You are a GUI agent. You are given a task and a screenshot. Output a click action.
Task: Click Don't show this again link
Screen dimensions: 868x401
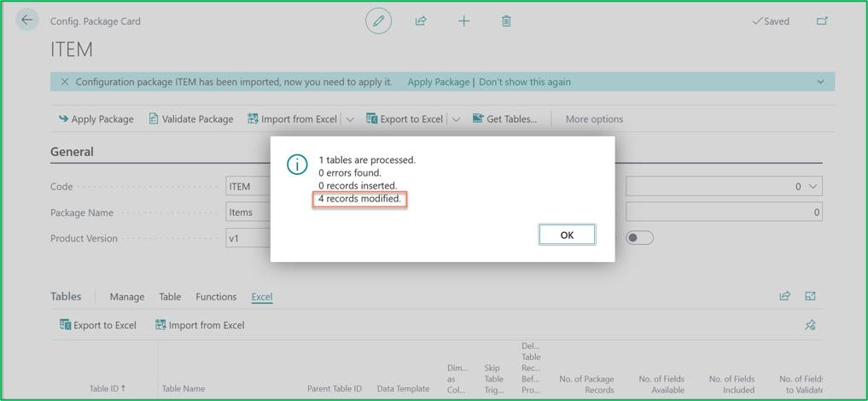[x=525, y=82]
